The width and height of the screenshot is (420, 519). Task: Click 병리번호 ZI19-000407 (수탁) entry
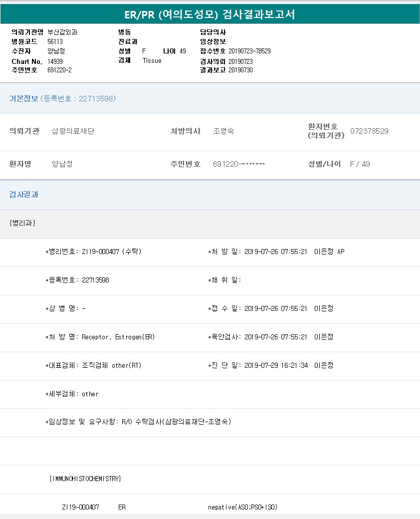pyautogui.click(x=112, y=252)
